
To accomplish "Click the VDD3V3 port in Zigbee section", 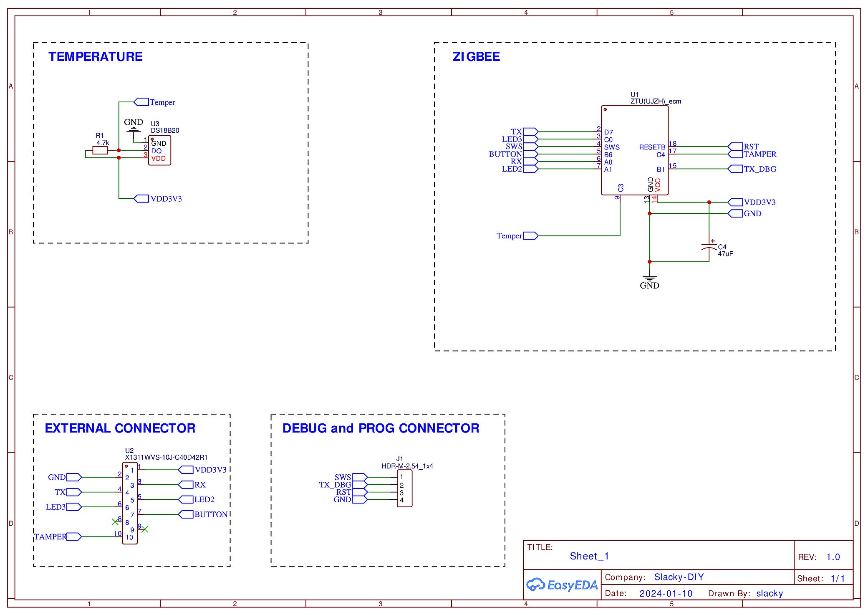I will click(735, 202).
